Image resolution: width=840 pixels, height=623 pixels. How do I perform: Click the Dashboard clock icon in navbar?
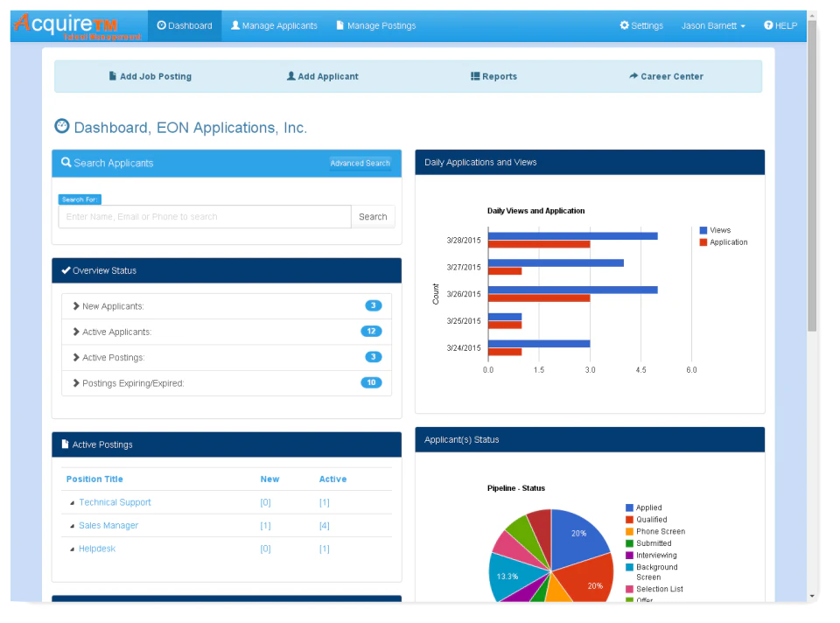pyautogui.click(x=160, y=25)
